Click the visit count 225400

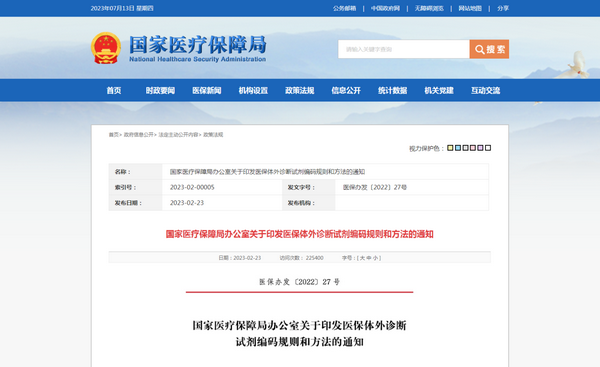coord(315,258)
